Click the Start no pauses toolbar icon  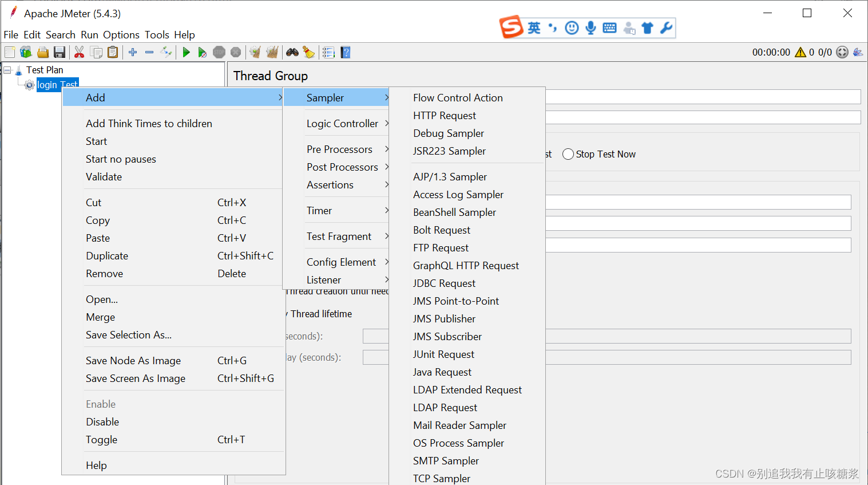(x=202, y=52)
